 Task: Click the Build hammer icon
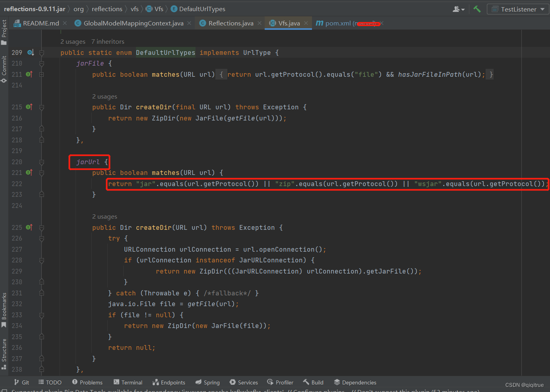(x=477, y=9)
